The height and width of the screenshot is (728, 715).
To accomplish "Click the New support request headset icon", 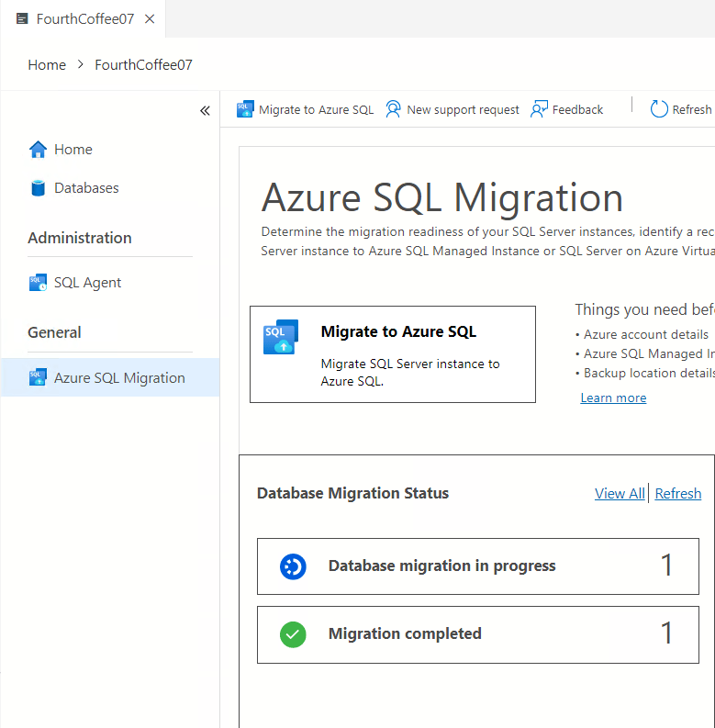I will tap(393, 109).
